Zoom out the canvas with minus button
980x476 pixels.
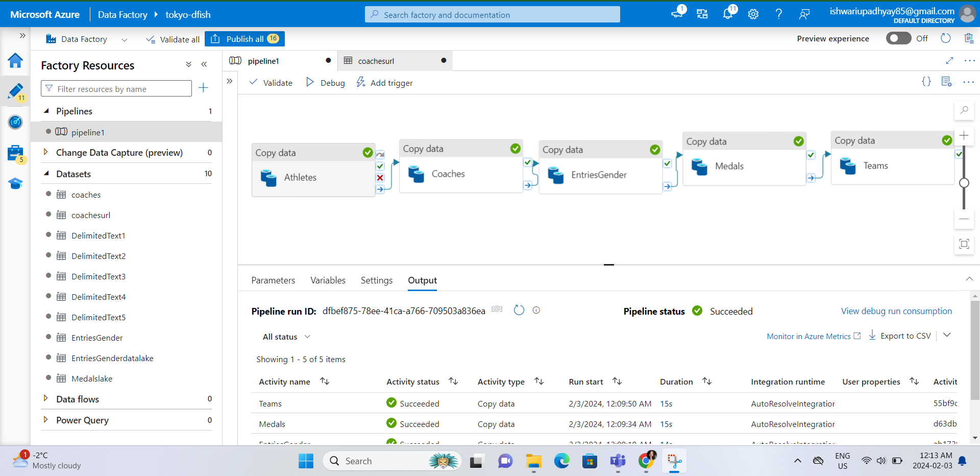pos(964,219)
